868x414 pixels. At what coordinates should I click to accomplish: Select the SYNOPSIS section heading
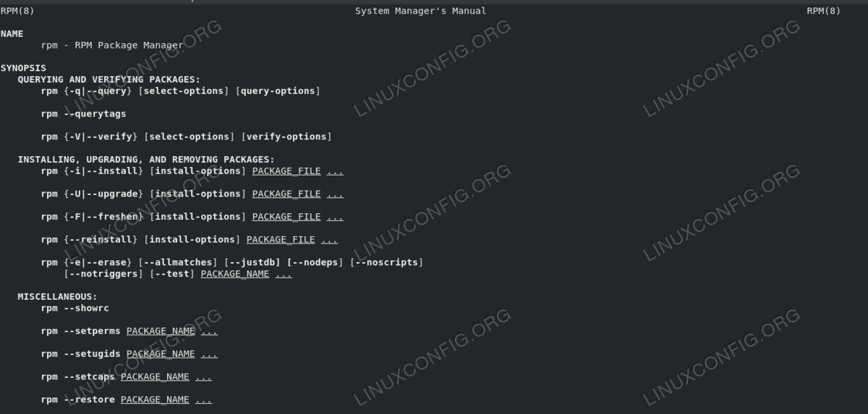pos(24,68)
